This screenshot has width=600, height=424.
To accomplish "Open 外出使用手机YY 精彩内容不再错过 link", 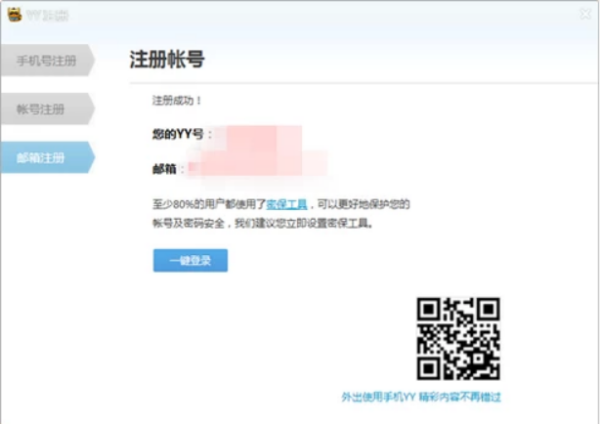I will tap(421, 397).
